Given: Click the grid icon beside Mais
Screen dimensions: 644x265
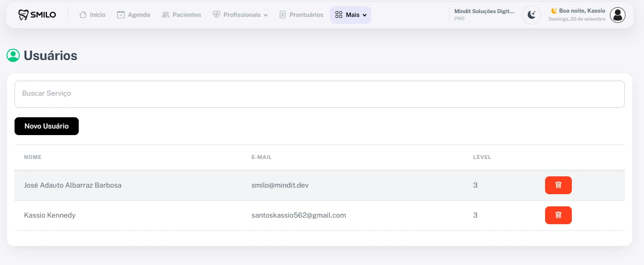Looking at the screenshot, I should coord(339,15).
